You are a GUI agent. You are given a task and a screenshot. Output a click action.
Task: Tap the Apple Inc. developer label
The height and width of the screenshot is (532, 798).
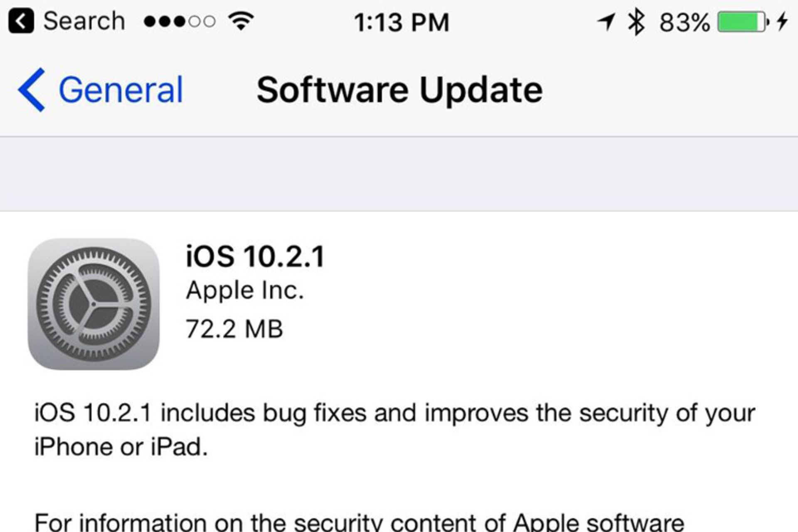click(245, 290)
